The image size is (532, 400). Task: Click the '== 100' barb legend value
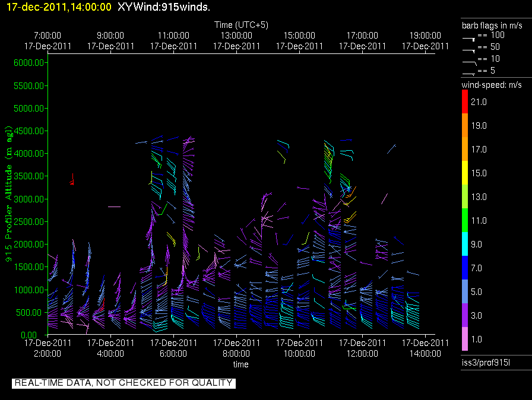491,35
